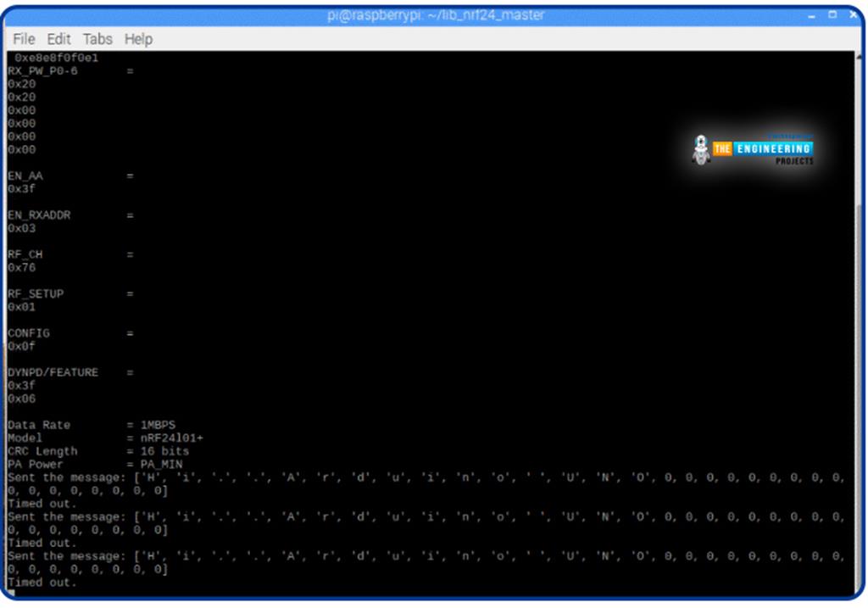868x608 pixels.
Task: Open the File menu
Action: point(24,39)
